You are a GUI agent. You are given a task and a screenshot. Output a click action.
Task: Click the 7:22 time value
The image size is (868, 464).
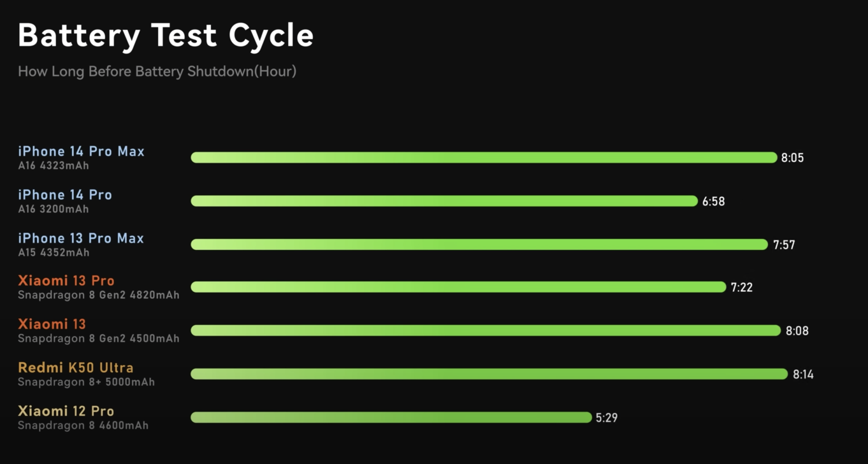pyautogui.click(x=742, y=288)
